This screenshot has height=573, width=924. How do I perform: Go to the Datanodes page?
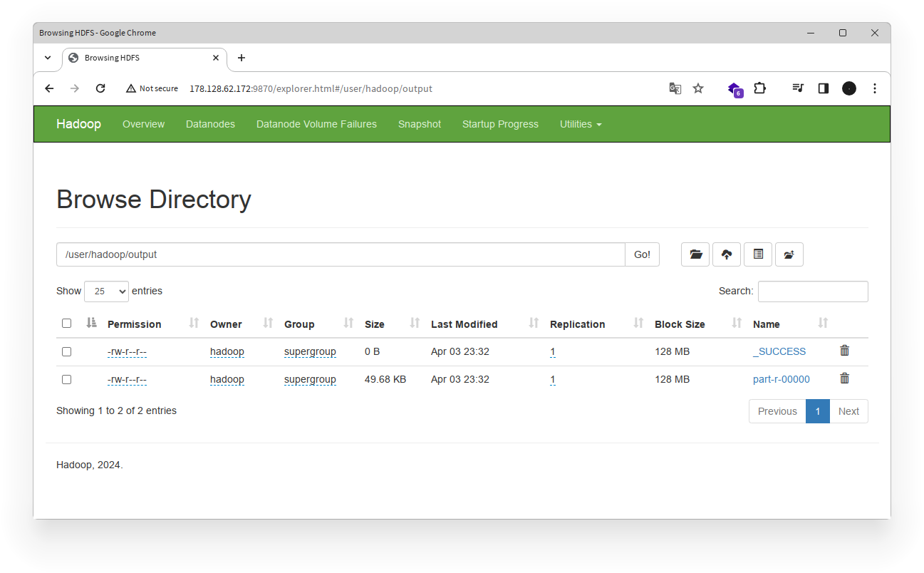210,124
